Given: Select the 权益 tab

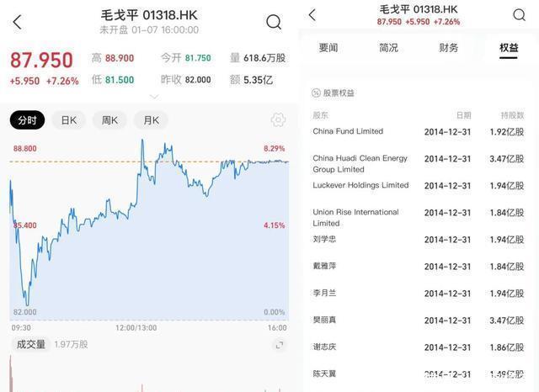Looking at the screenshot, I should click(x=509, y=48).
